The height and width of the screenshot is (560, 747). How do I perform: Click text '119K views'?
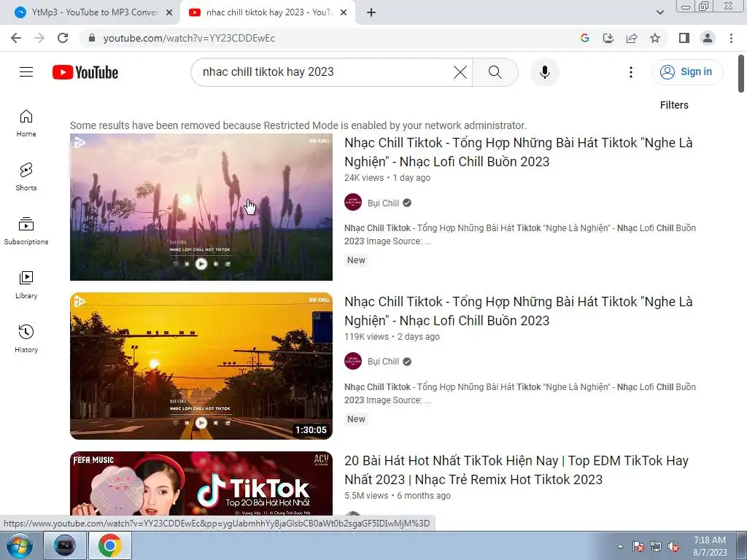point(366,337)
